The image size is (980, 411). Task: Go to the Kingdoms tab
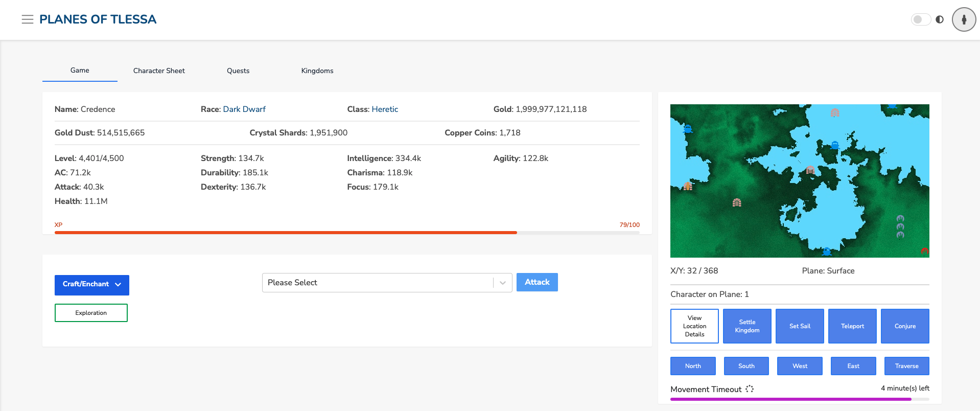317,71
